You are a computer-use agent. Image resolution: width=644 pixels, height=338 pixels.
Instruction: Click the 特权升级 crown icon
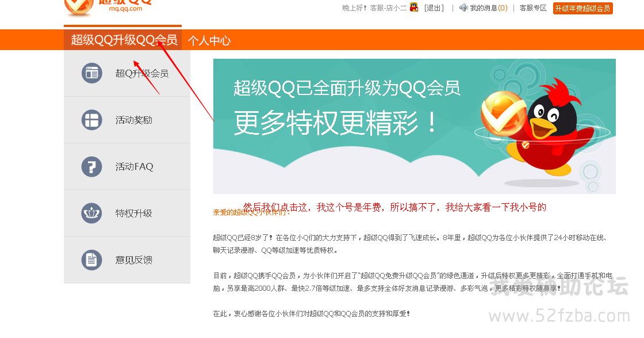[x=91, y=213]
